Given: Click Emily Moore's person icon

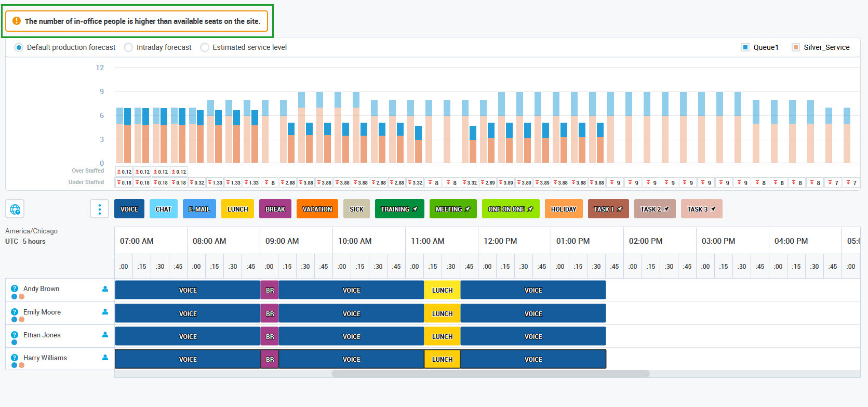Looking at the screenshot, I should [x=105, y=312].
